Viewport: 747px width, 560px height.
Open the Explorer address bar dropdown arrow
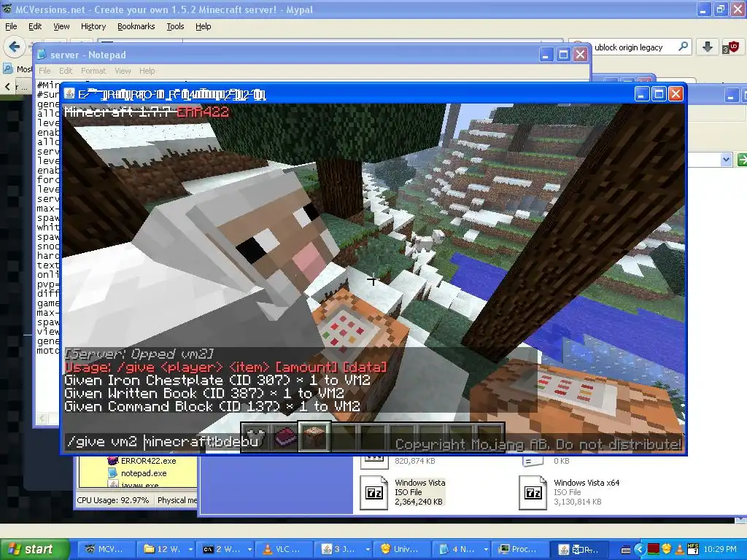726,160
